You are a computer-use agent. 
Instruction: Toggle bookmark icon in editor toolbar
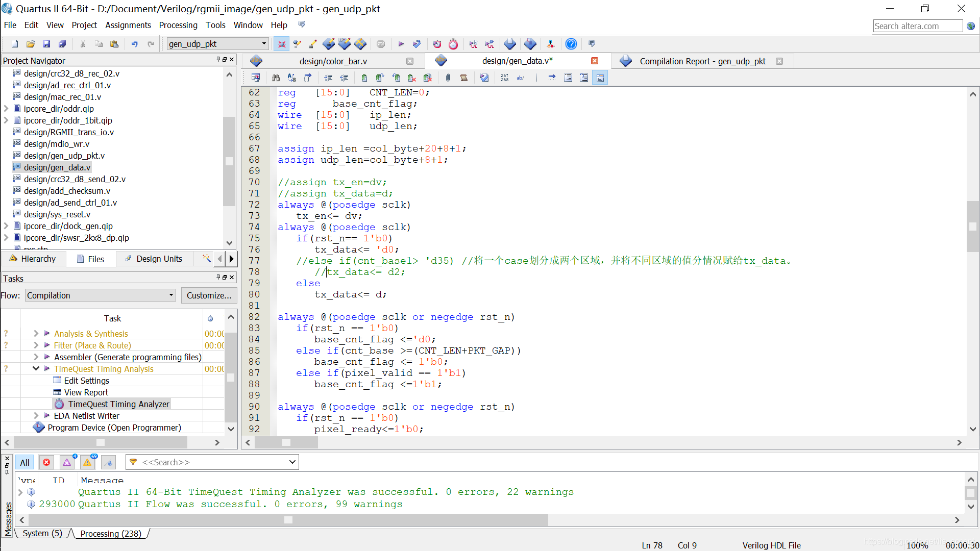click(x=364, y=78)
